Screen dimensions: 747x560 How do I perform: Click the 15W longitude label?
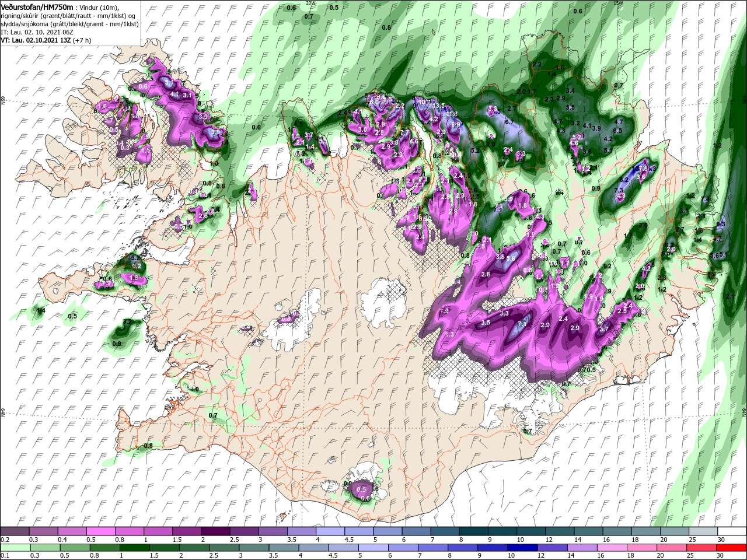tap(618, 3)
